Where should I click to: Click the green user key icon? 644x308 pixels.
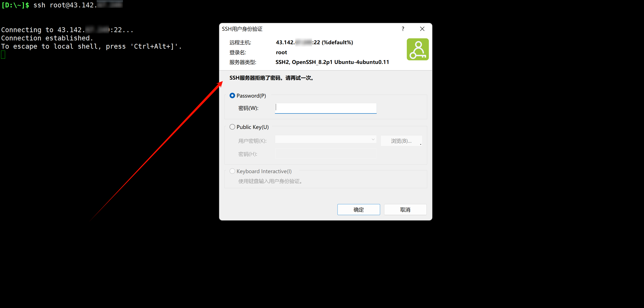click(418, 49)
